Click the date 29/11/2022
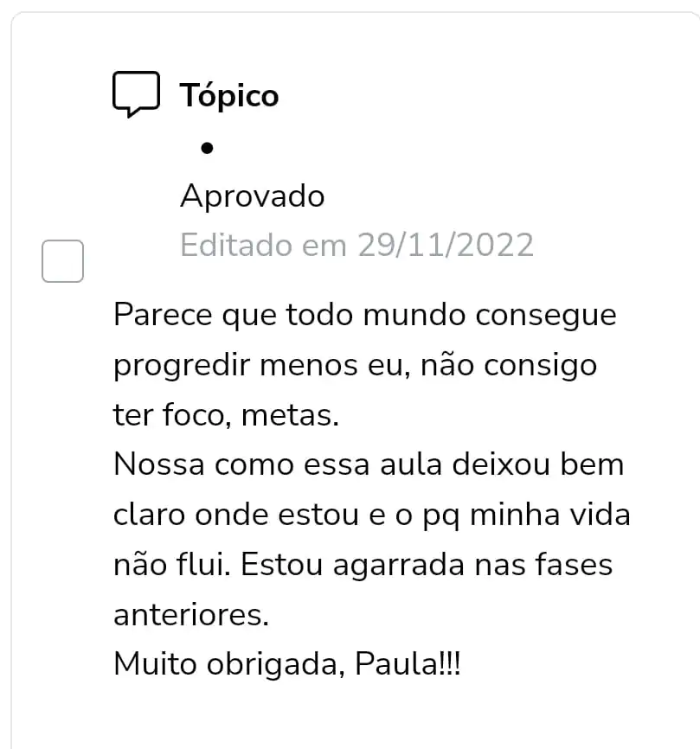Viewport: 700px width, 749px height. click(x=446, y=246)
